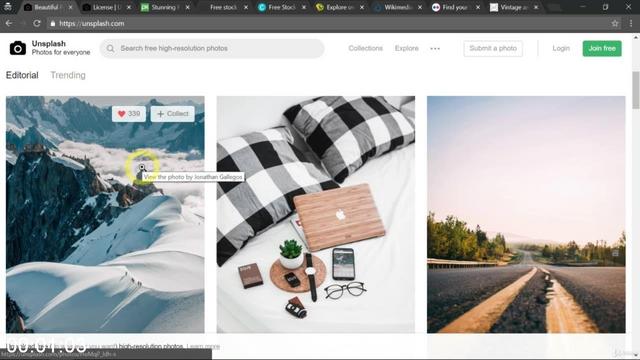Close the Beautiful tab
This screenshot has width=640, height=360.
coord(71,7)
